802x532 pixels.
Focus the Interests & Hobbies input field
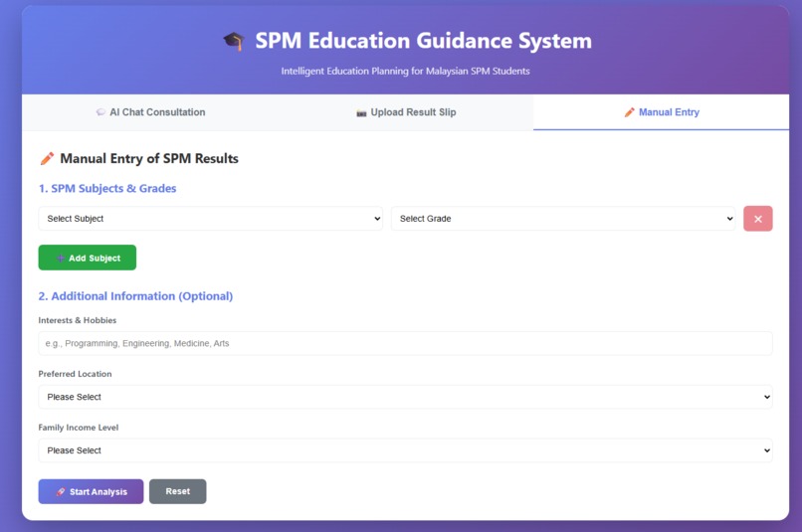(405, 343)
